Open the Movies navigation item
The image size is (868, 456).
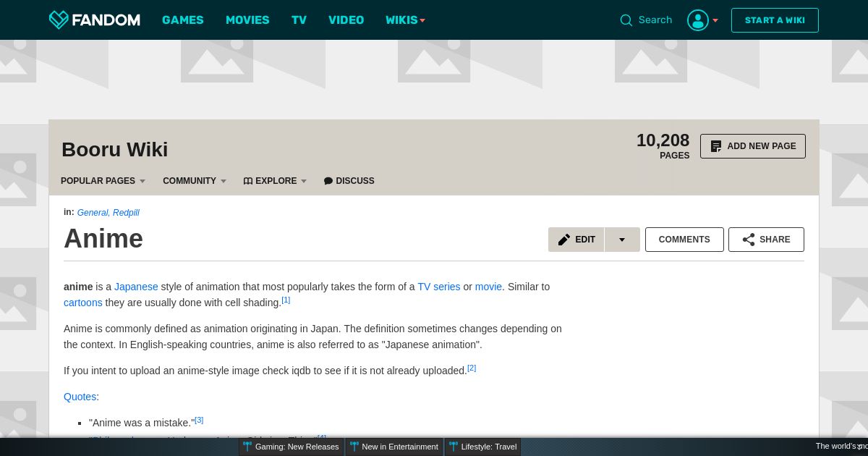(247, 20)
